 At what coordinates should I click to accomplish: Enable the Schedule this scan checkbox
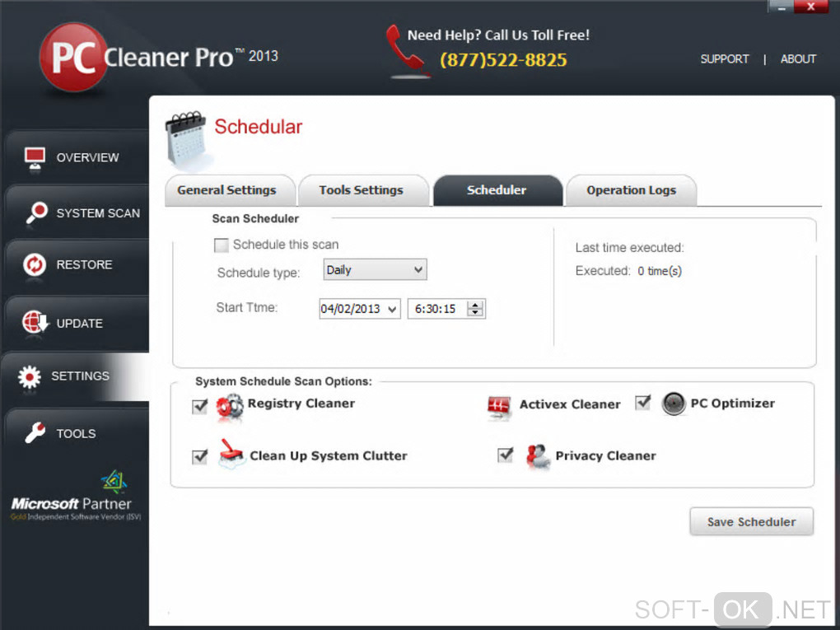point(222,245)
